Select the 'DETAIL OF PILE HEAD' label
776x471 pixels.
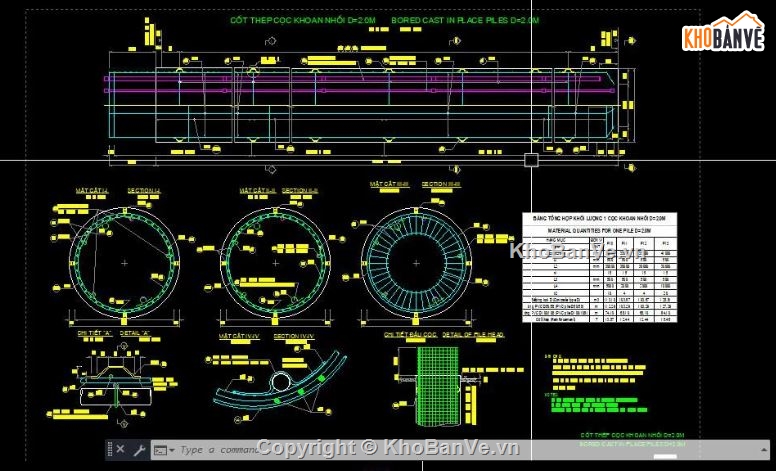point(473,335)
